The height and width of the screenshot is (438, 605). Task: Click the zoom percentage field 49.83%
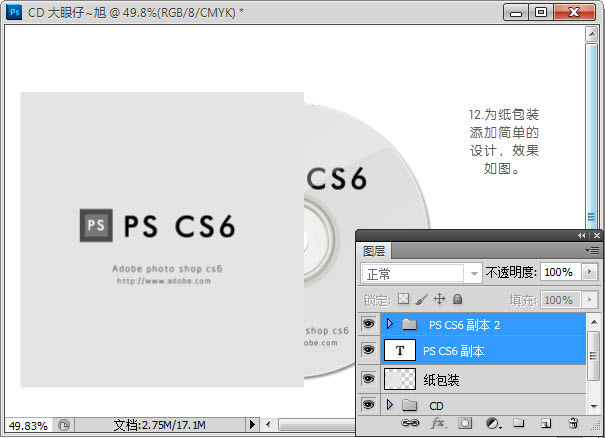coord(26,425)
